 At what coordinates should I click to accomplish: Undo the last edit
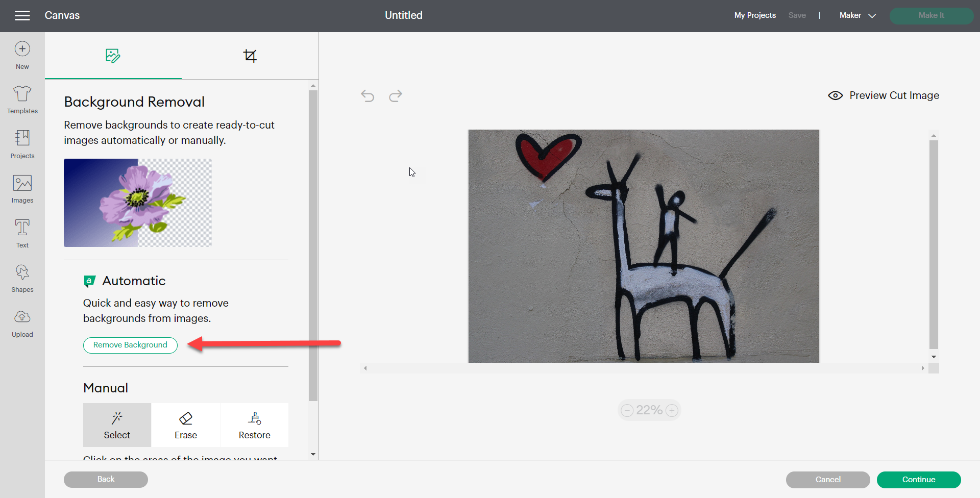pos(367,96)
